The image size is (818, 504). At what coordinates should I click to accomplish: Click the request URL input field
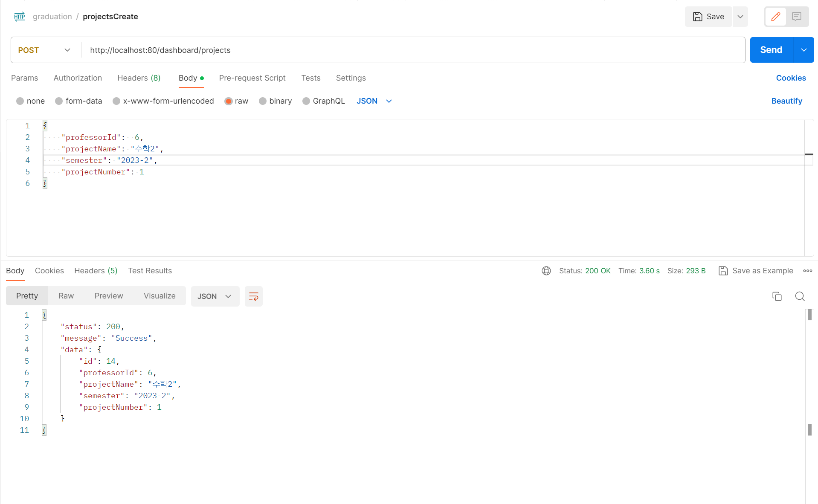(413, 50)
